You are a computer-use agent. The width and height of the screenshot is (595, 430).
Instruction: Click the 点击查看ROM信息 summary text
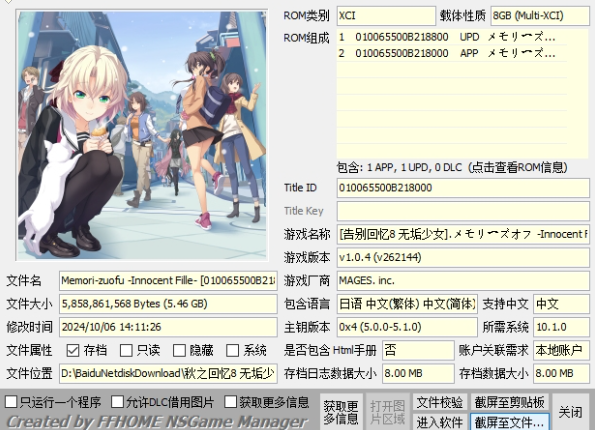tap(452, 167)
